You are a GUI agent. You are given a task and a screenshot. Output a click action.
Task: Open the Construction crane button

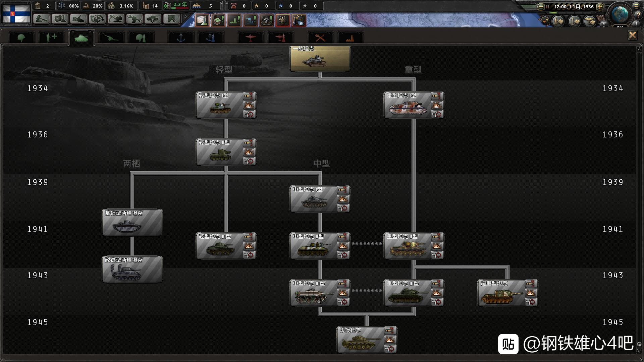pyautogui.click(x=116, y=19)
